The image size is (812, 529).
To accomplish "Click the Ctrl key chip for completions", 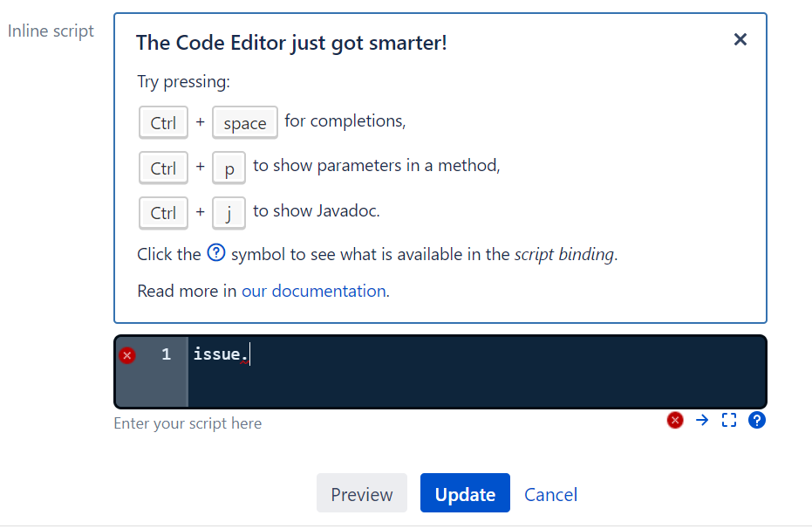I will [163, 122].
